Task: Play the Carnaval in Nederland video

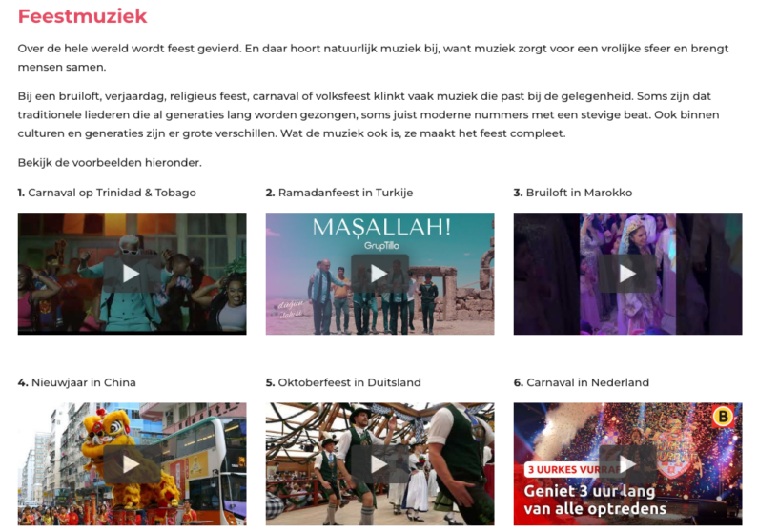Action: pyautogui.click(x=627, y=464)
